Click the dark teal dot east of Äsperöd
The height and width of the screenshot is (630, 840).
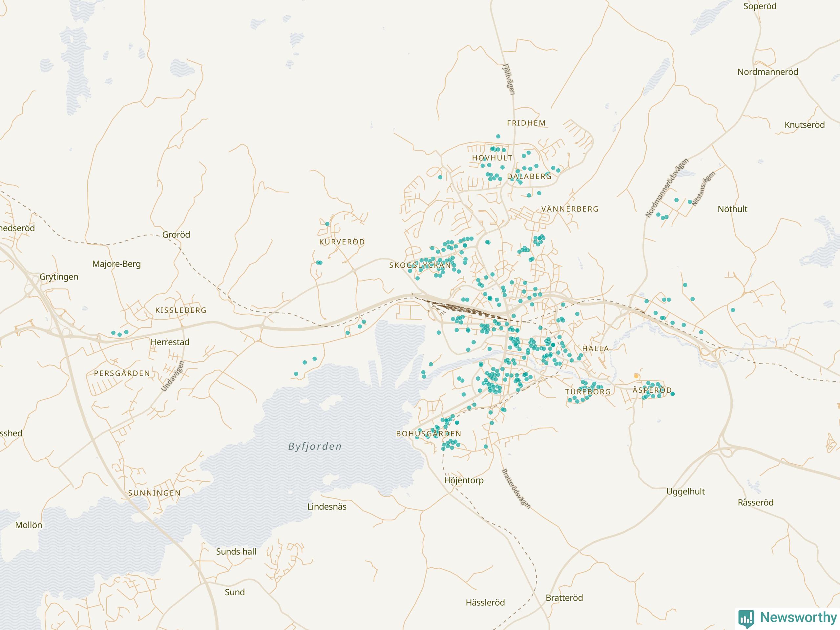point(673,394)
